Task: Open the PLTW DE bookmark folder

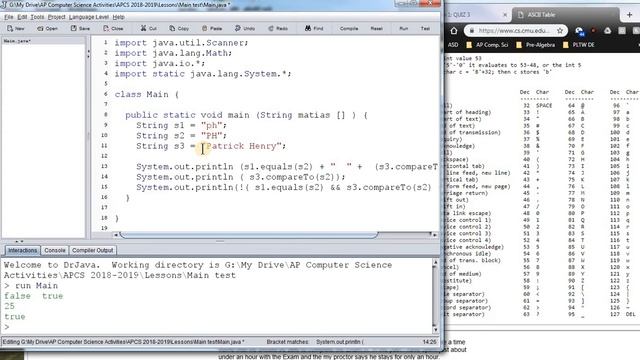Action: click(579, 45)
